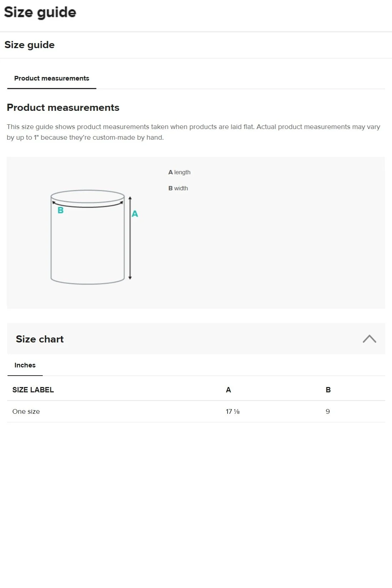The width and height of the screenshot is (392, 588).
Task: Click the vertical length arrow in diagram
Action: 130,242
